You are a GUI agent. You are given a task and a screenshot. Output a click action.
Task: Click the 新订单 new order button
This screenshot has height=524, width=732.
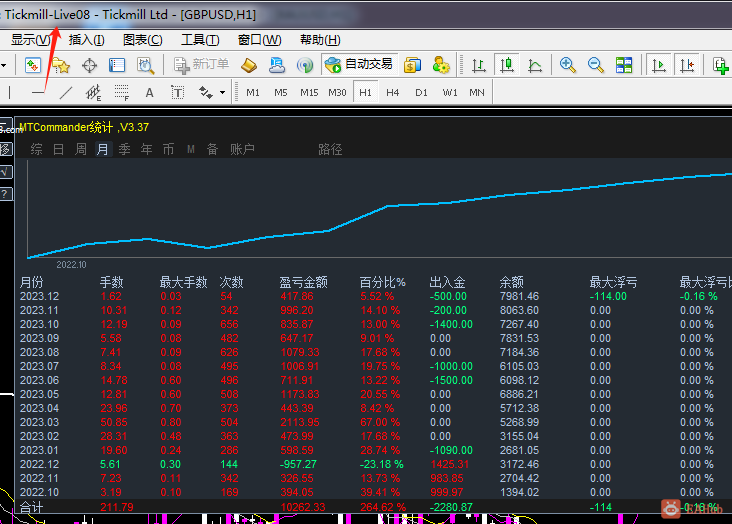[201, 64]
